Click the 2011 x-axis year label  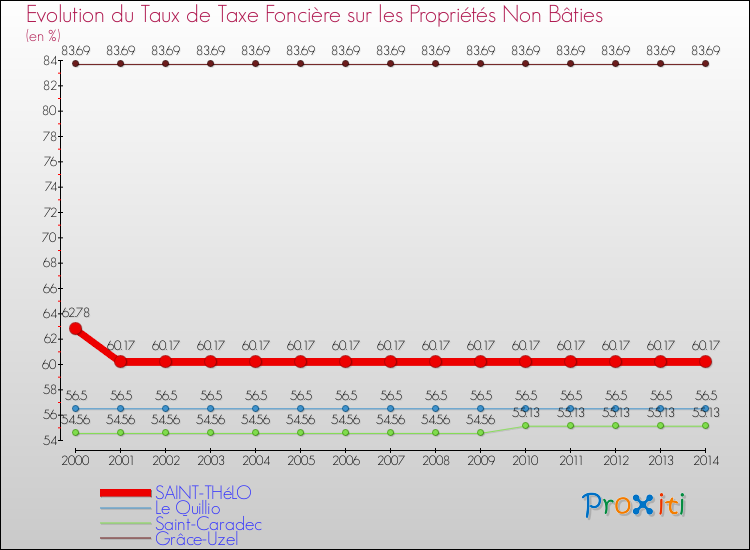coord(571,460)
